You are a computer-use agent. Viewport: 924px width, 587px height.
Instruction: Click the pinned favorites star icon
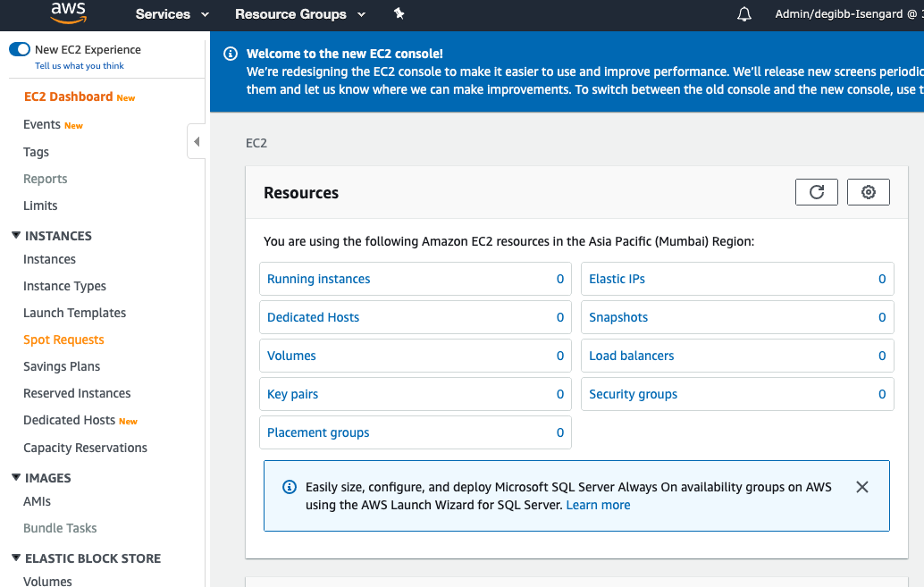pyautogui.click(x=399, y=14)
